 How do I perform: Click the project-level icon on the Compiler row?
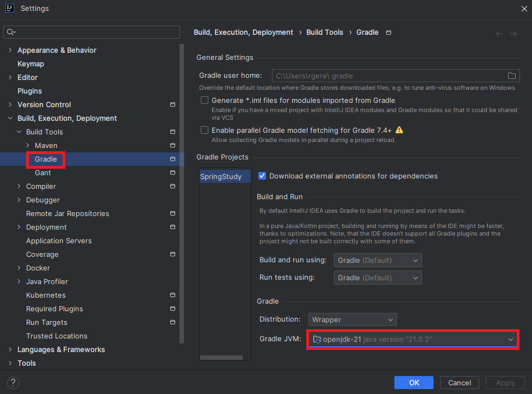point(172,186)
